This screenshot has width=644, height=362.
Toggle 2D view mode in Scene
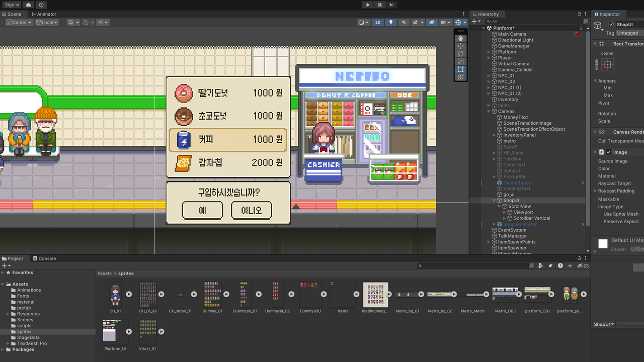coord(378,23)
